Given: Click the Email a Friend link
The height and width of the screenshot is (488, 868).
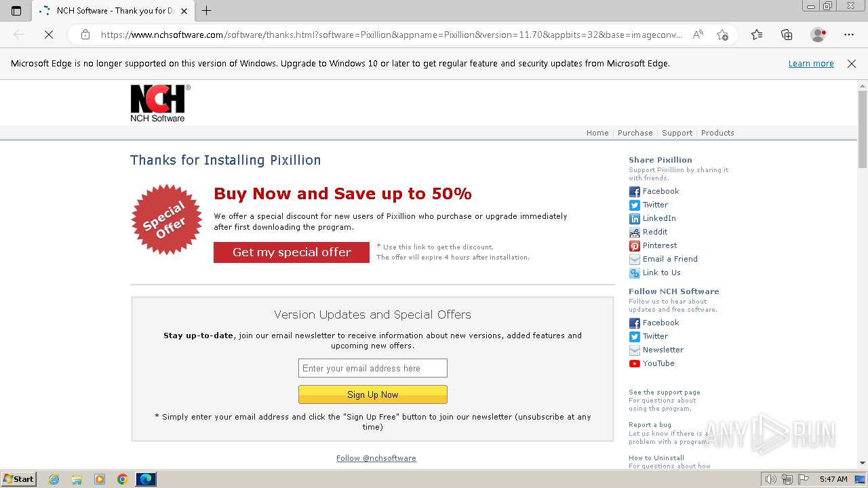Looking at the screenshot, I should (670, 259).
